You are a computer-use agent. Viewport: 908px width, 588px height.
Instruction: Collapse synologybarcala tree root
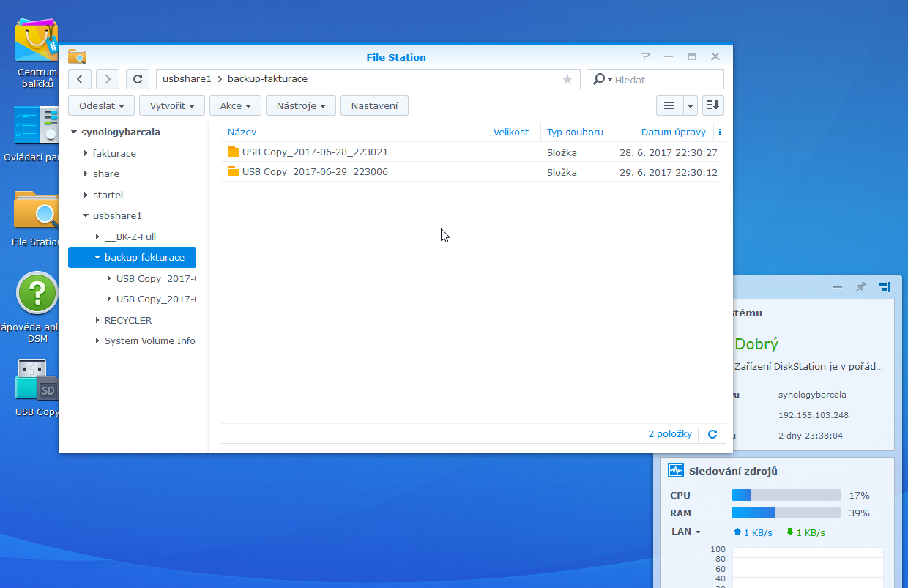(x=74, y=133)
